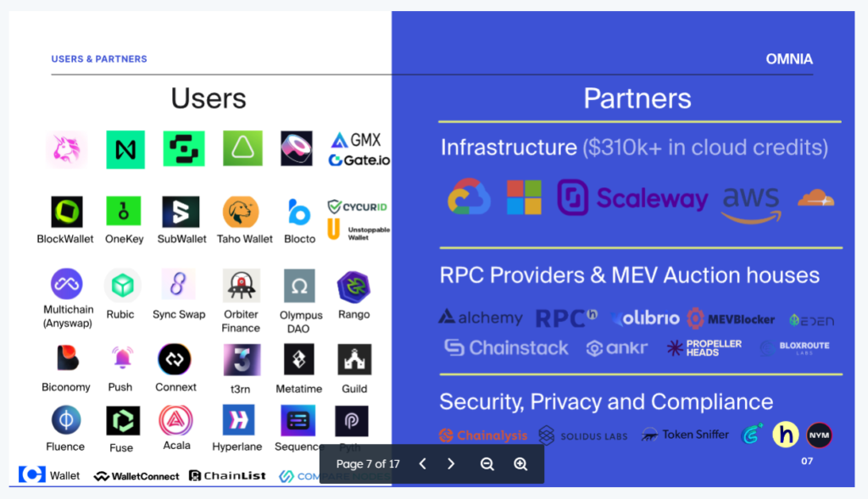The image size is (868, 499).
Task: Click the Multichain (Anyswap) icon
Action: point(67,284)
